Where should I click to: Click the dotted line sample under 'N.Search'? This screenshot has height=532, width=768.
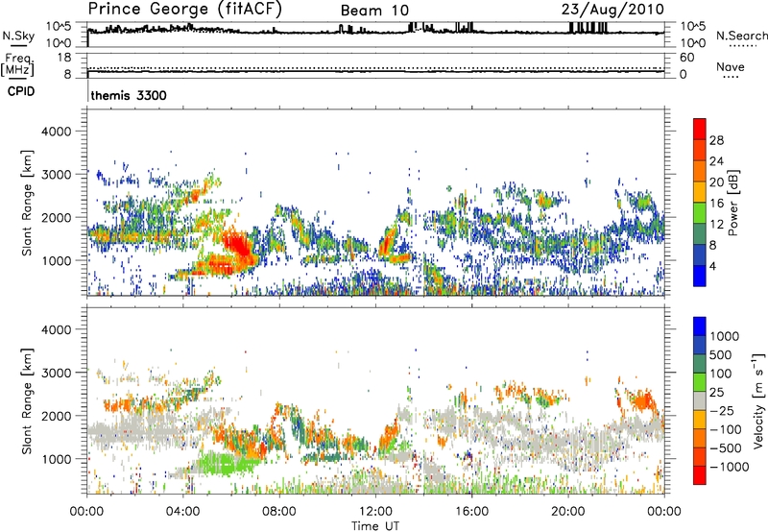click(x=742, y=45)
